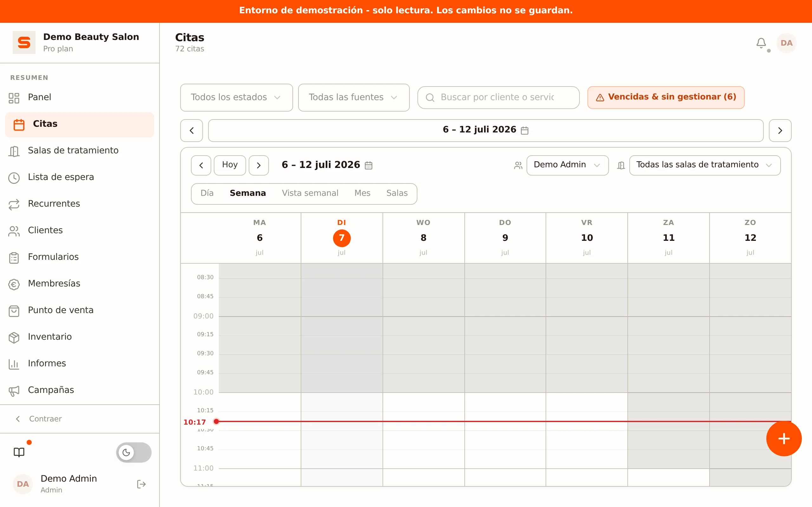812x507 pixels.
Task: Open the notifications bell
Action: pyautogui.click(x=761, y=43)
